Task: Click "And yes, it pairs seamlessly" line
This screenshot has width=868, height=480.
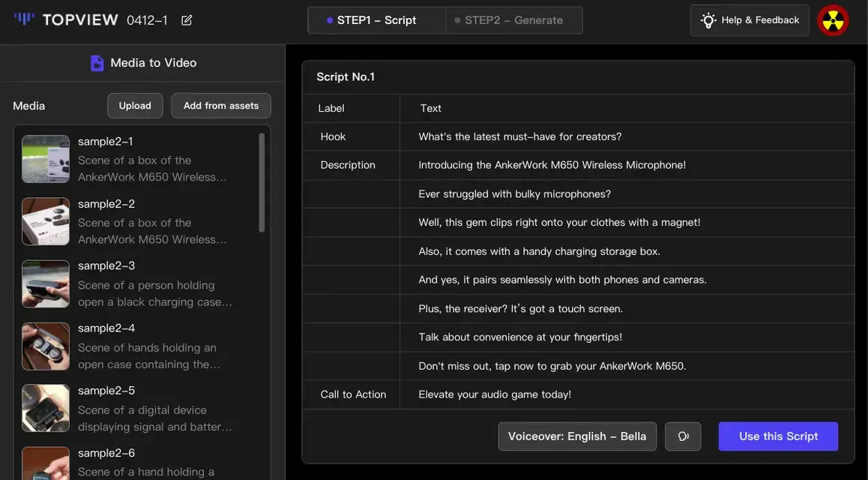Action: pos(562,280)
